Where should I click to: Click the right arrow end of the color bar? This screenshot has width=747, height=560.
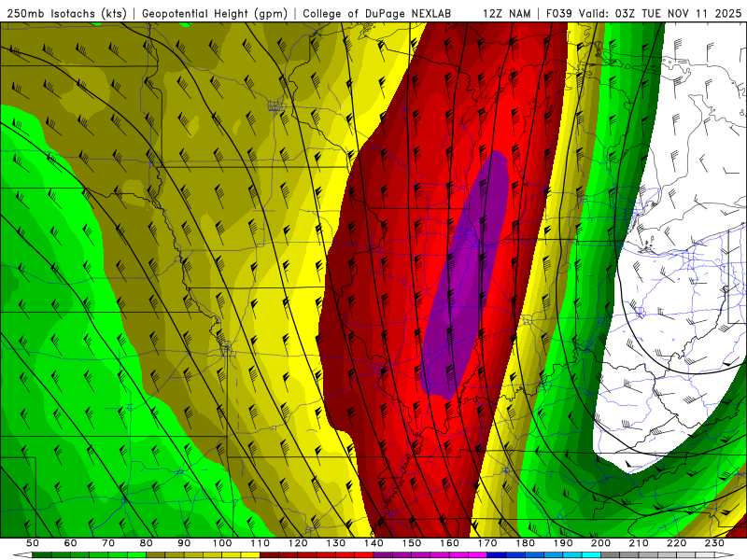pos(725,555)
